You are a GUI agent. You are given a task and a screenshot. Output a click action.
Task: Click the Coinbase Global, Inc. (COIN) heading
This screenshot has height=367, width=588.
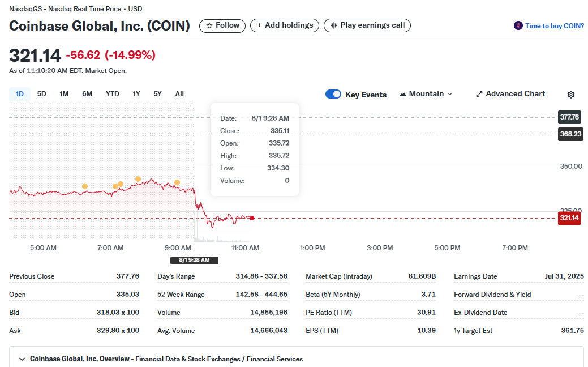pyautogui.click(x=100, y=26)
